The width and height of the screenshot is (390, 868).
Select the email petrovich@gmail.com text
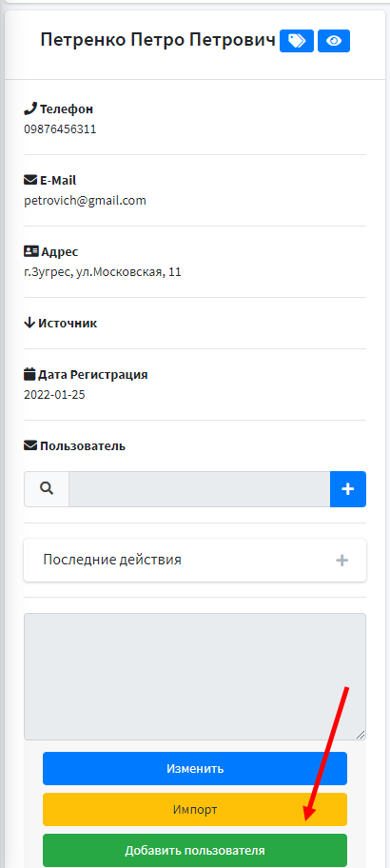point(86,201)
